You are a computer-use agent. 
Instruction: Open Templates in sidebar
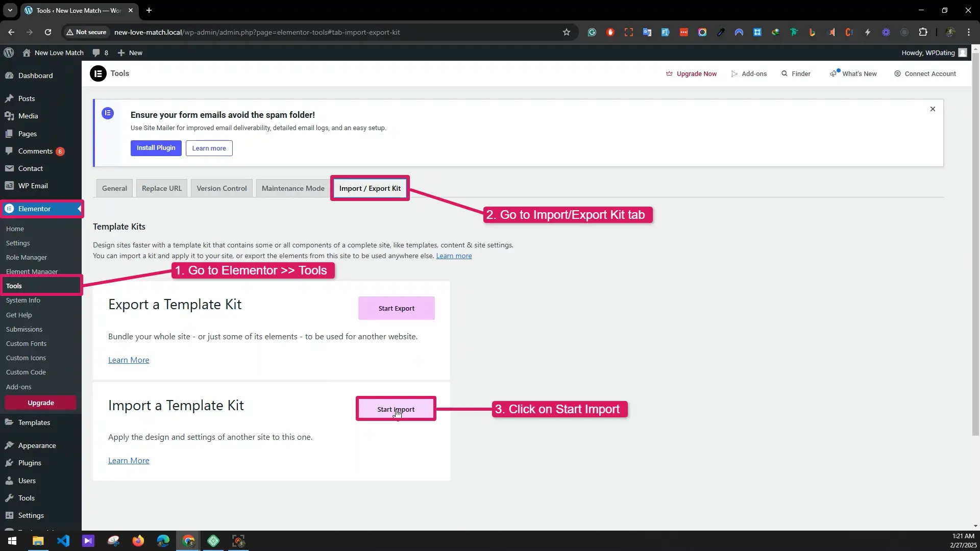[41, 422]
